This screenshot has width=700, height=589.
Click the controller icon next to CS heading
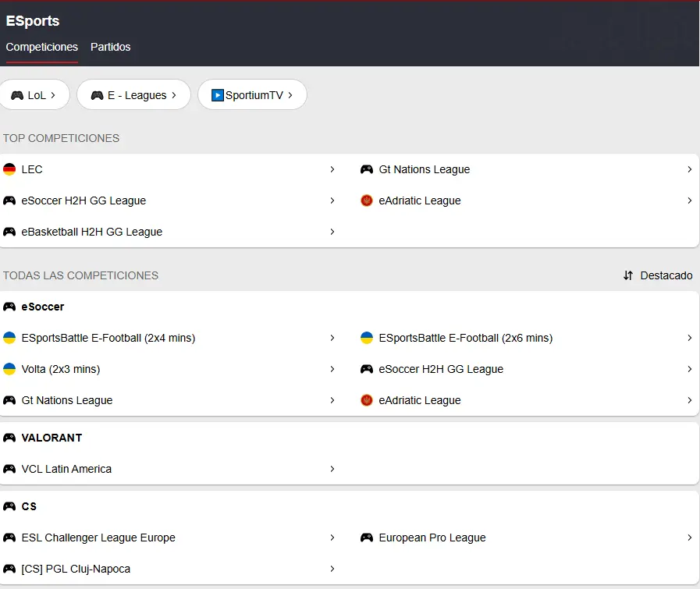coord(9,506)
